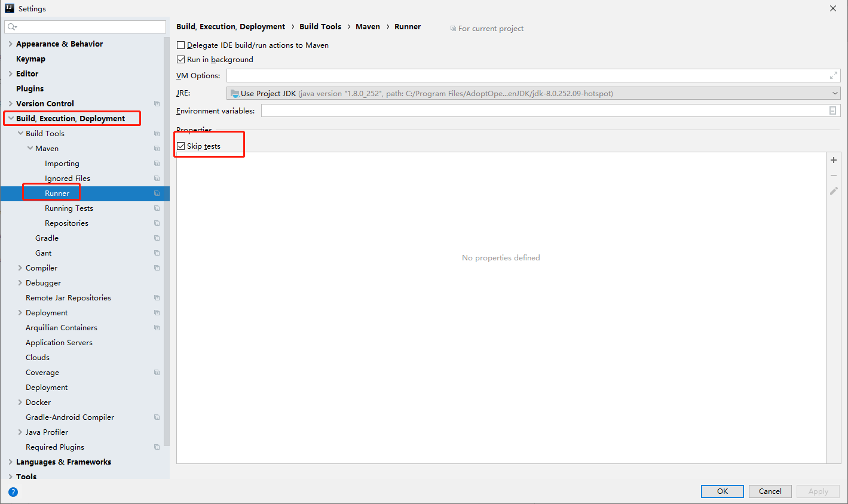
Task: Click the project-level icon beside Maven
Action: point(157,149)
